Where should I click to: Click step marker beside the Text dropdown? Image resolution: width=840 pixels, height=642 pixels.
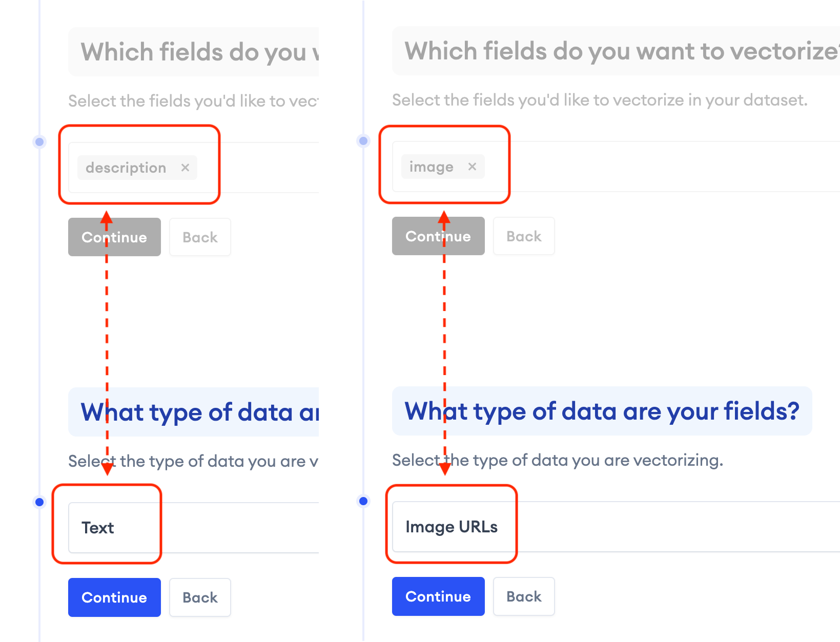click(x=39, y=502)
